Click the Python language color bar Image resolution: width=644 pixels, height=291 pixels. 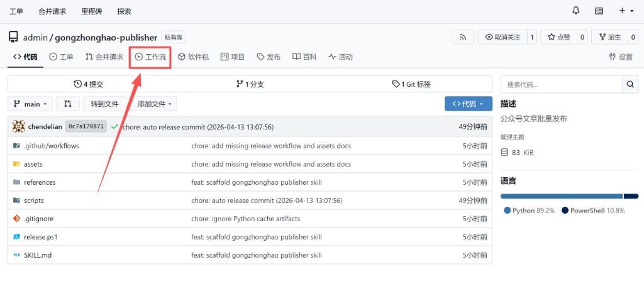coord(561,196)
